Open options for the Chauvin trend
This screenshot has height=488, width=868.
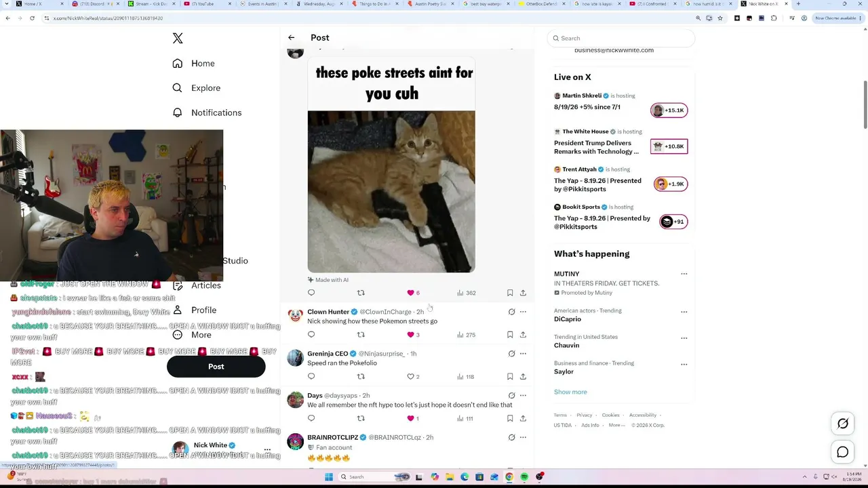(684, 338)
